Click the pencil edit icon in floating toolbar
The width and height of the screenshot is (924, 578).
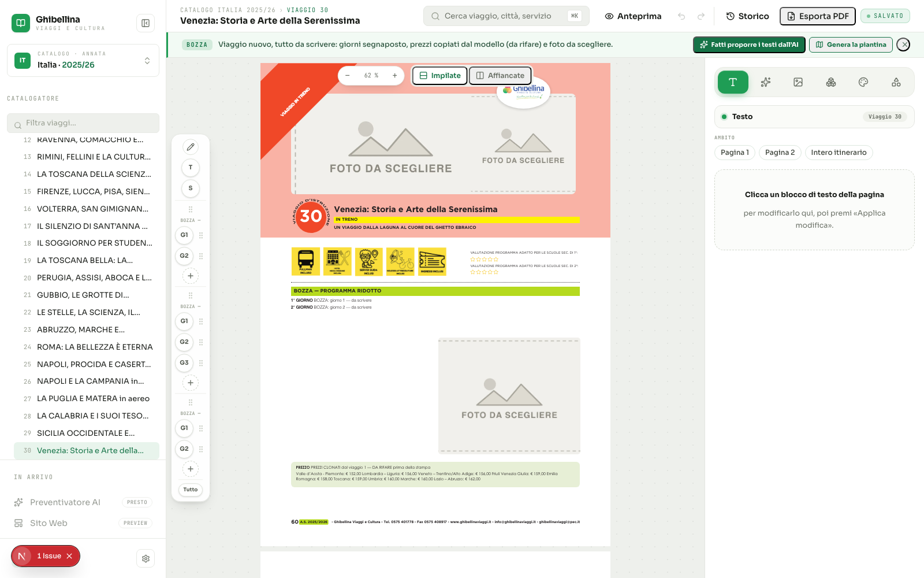point(191,147)
